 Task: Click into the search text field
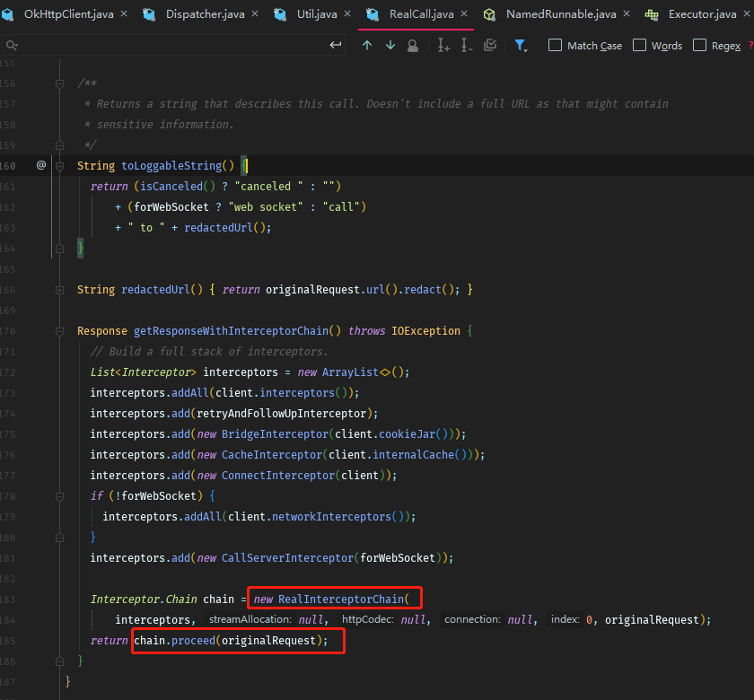tap(171, 45)
